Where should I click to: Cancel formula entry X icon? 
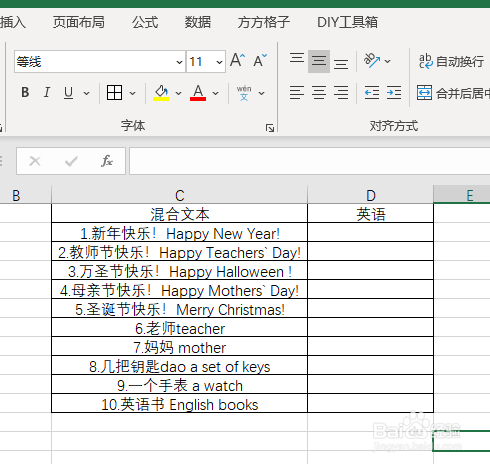pos(35,161)
